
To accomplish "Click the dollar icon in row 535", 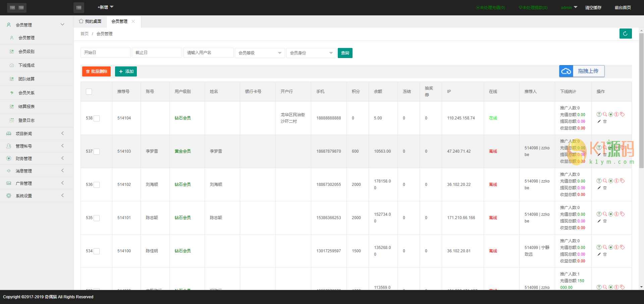I will (616, 214).
